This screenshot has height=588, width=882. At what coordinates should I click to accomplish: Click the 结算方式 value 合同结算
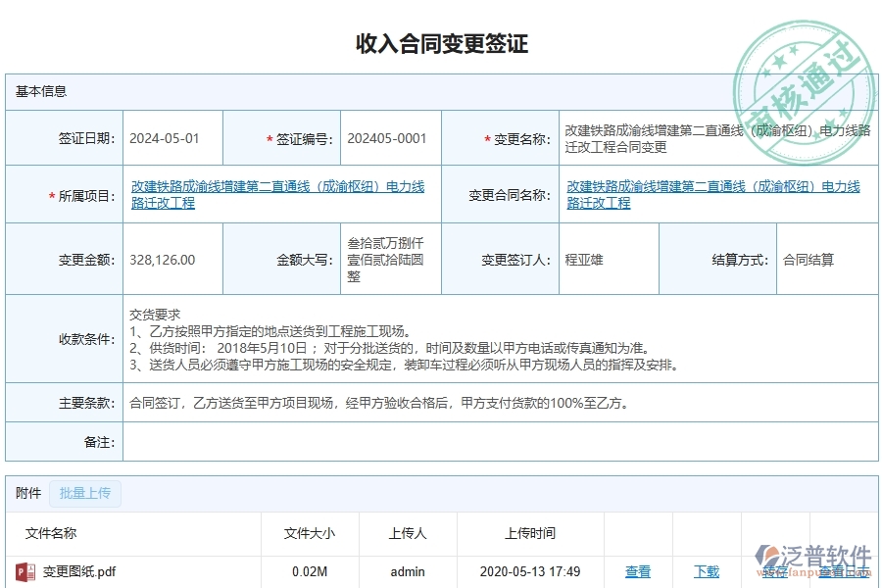(808, 258)
